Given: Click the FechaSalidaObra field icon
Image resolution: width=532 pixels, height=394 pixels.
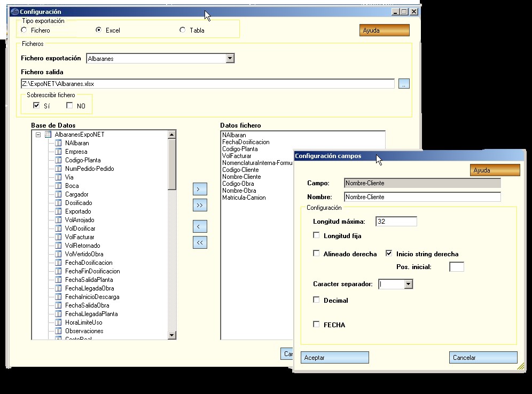Looking at the screenshot, I should (58, 305).
